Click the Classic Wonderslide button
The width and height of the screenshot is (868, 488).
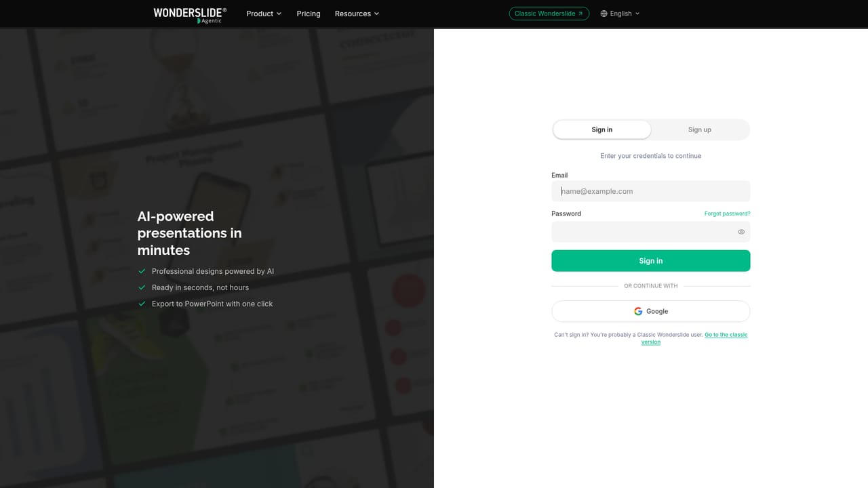click(x=549, y=14)
